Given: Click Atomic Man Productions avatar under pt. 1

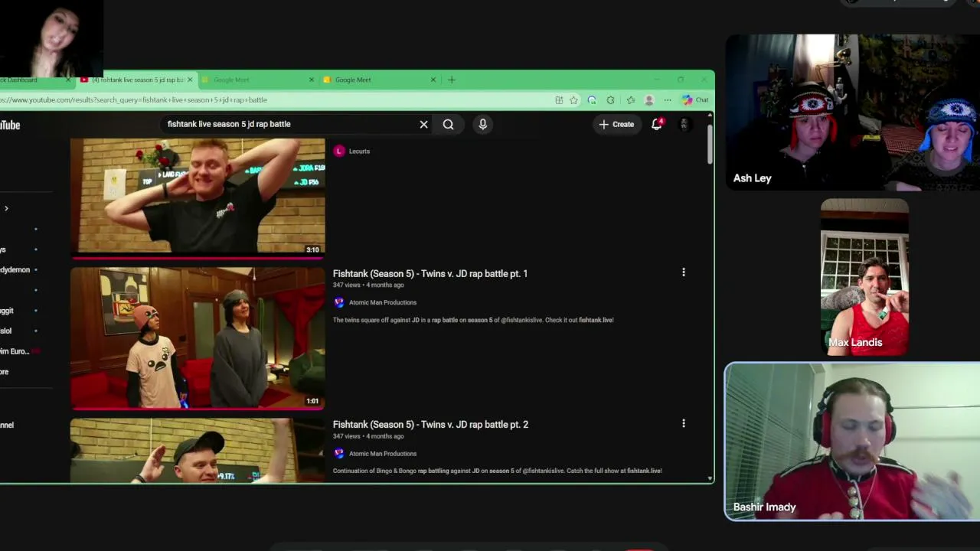Looking at the screenshot, I should pos(339,302).
